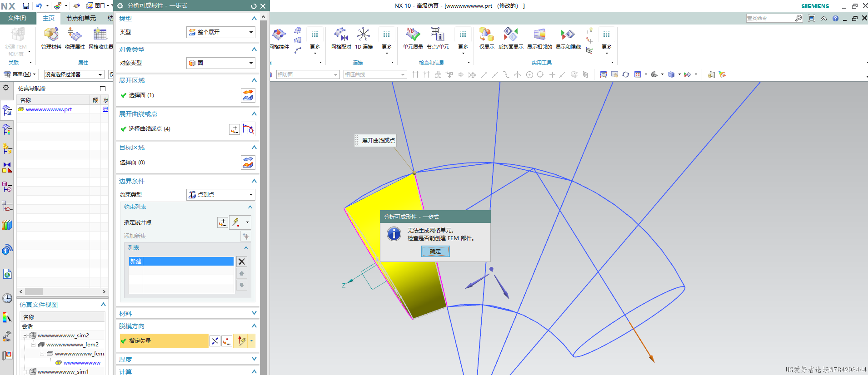The width and height of the screenshot is (868, 375).
Task: Open 物理属性 (Physical Properties) tool
Action: click(x=75, y=39)
